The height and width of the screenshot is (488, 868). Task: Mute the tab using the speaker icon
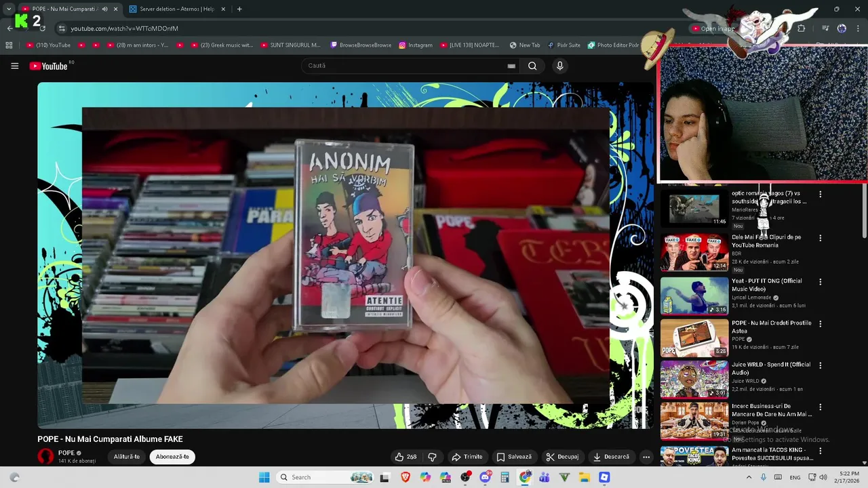coord(105,9)
